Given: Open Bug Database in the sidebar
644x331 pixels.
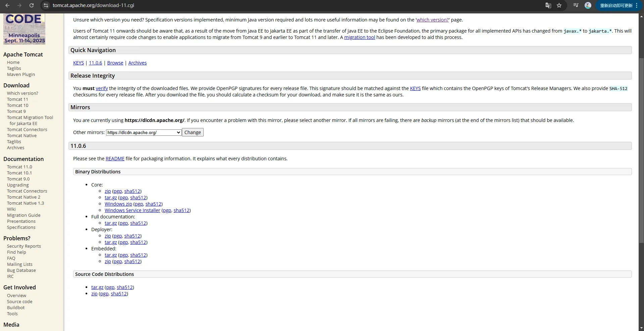Looking at the screenshot, I should pyautogui.click(x=21, y=271).
